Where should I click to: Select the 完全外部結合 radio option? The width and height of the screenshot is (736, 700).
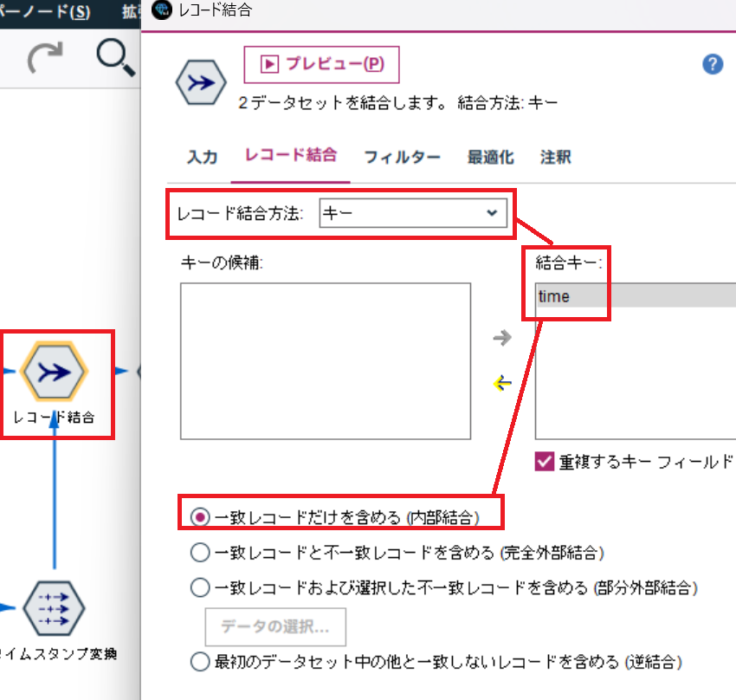click(x=200, y=553)
